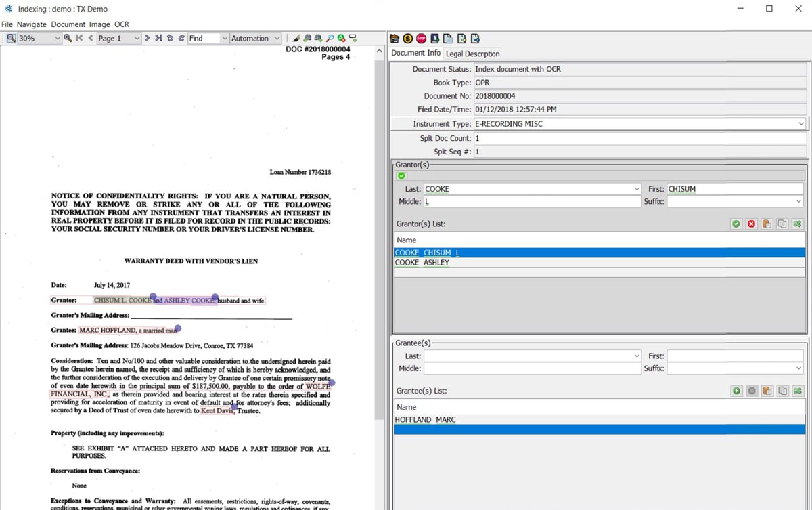Select HOFFLAND MARC in grantee list
The width and height of the screenshot is (812, 510).
(600, 420)
